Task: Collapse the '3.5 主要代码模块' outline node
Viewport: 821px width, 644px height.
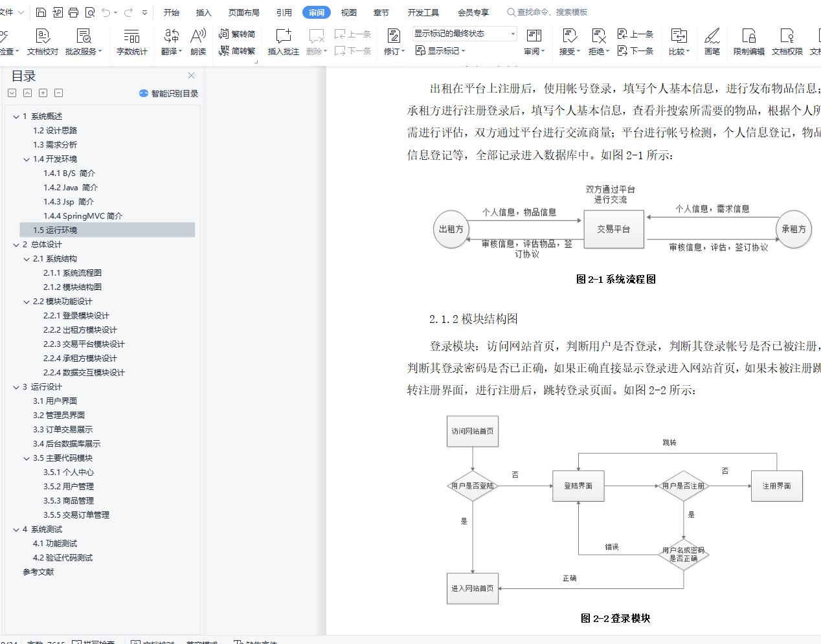Action: click(27, 458)
